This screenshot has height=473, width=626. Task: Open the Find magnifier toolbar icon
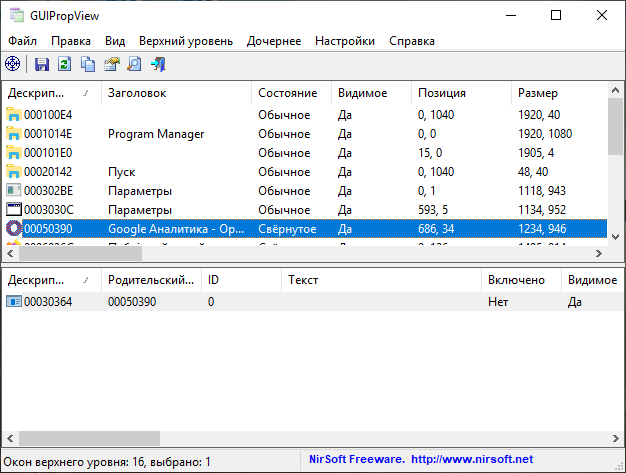click(x=135, y=64)
